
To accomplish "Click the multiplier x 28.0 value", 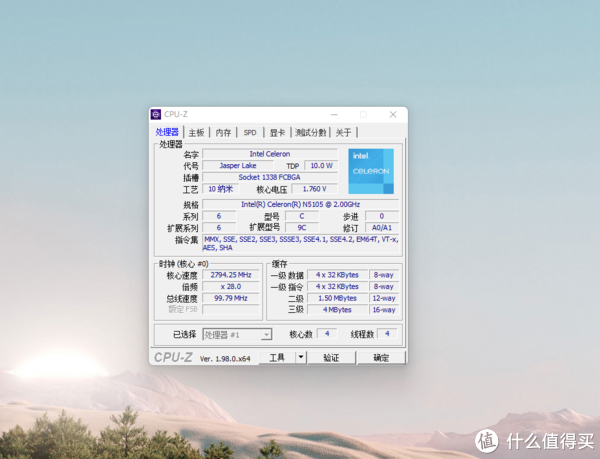I will [231, 286].
